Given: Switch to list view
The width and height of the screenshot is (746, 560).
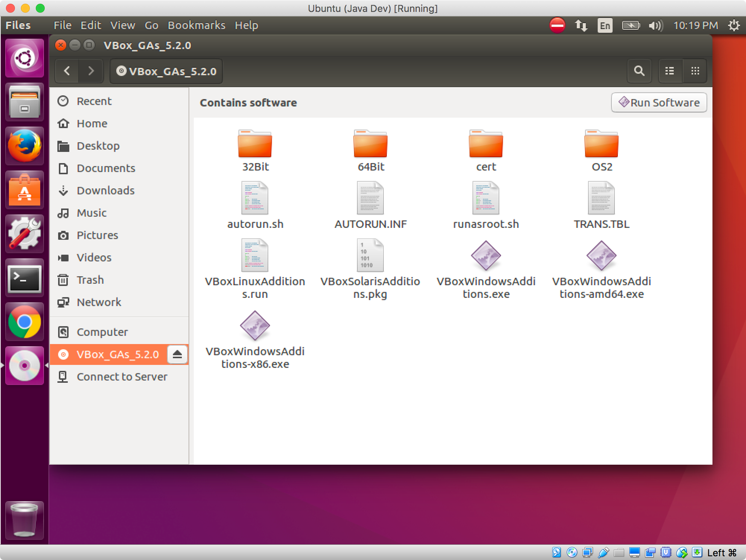Looking at the screenshot, I should (x=670, y=71).
